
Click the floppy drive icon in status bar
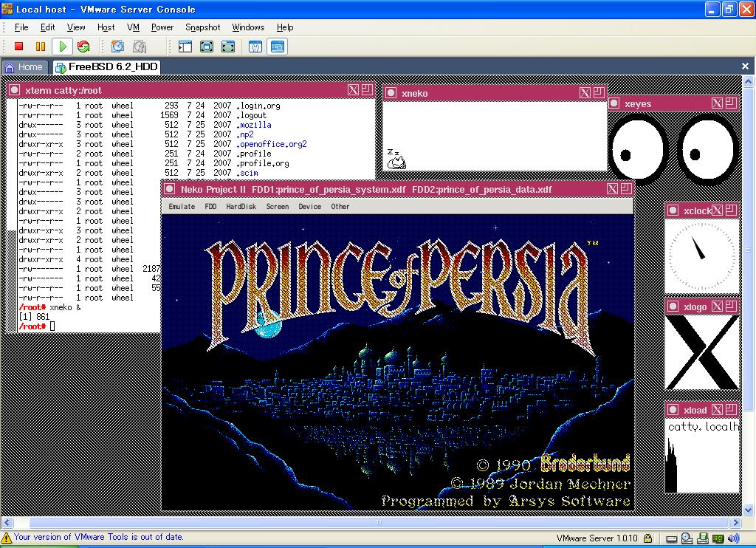(703, 538)
